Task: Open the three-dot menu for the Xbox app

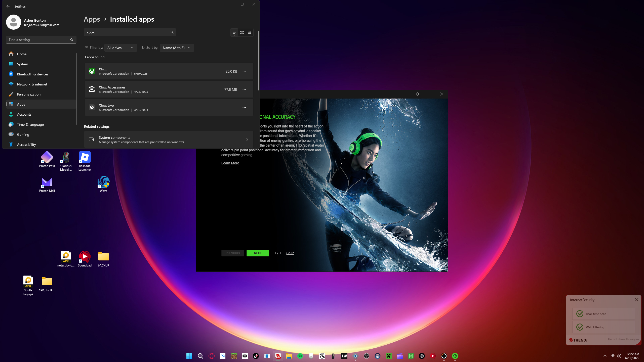Action: click(244, 71)
